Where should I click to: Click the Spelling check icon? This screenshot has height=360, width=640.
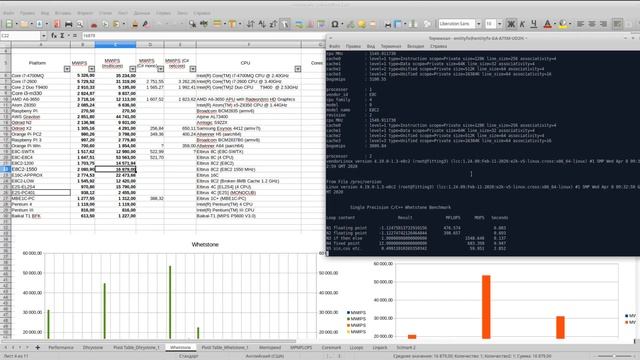pos(203,24)
